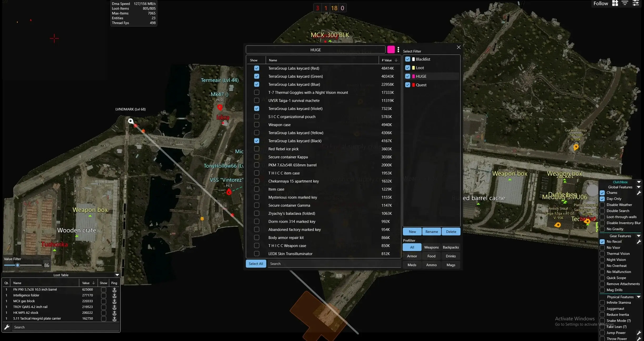Viewport: 644px width, 341px height.
Task: Open the loot table wrench settings
Action: [7, 327]
